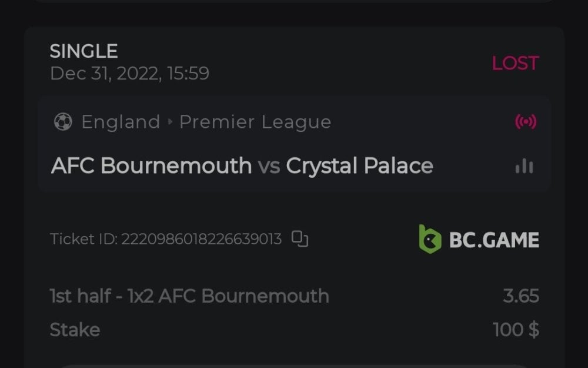Open the England country link
This screenshot has width=588, height=368.
coord(121,122)
